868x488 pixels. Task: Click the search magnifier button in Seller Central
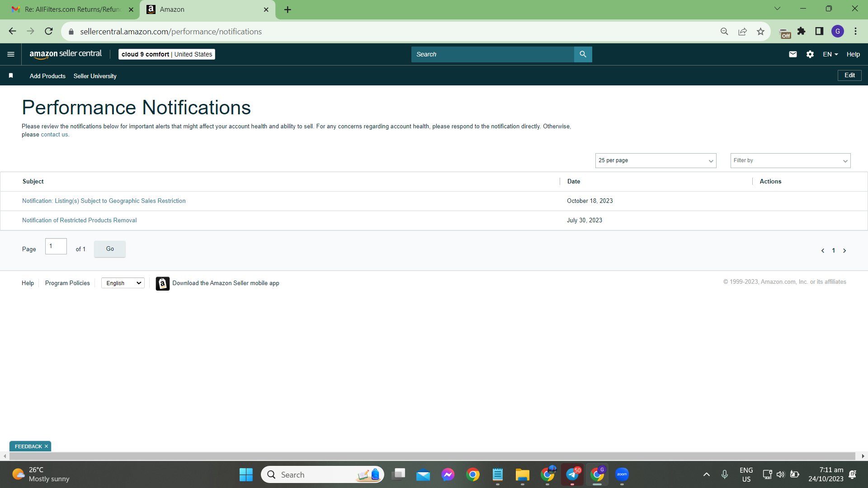583,54
